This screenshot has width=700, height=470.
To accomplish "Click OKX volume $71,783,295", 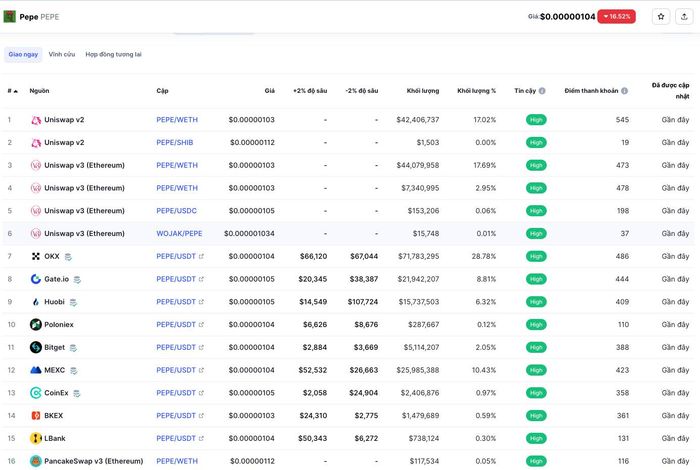I will [x=419, y=256].
